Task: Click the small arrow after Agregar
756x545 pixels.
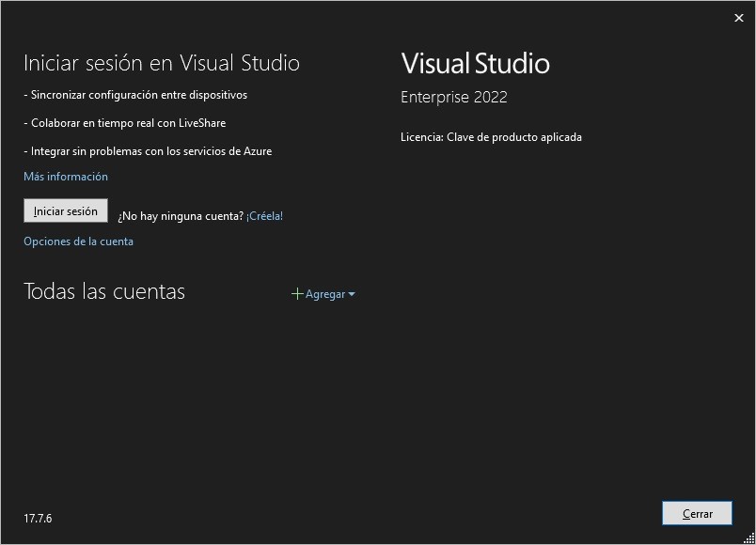Action: coord(352,294)
